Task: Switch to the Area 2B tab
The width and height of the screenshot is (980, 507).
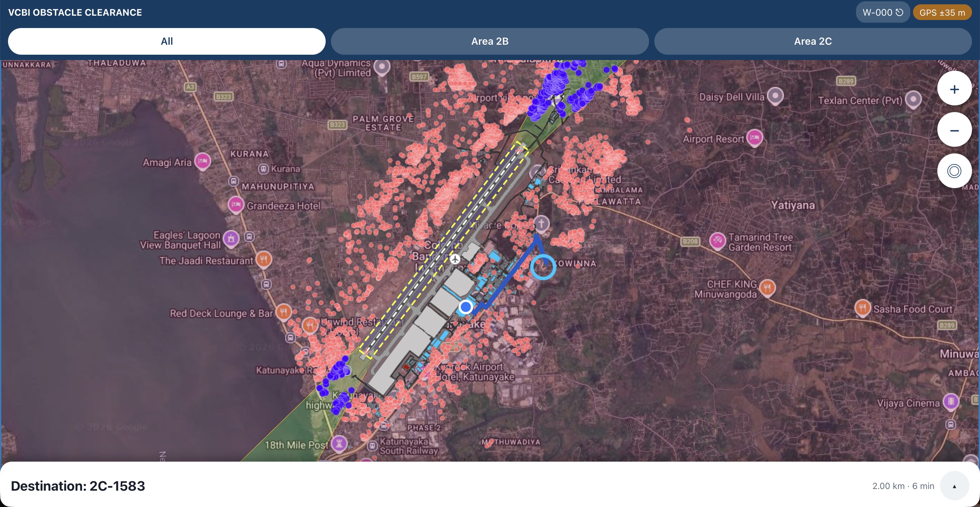Action: pos(490,41)
